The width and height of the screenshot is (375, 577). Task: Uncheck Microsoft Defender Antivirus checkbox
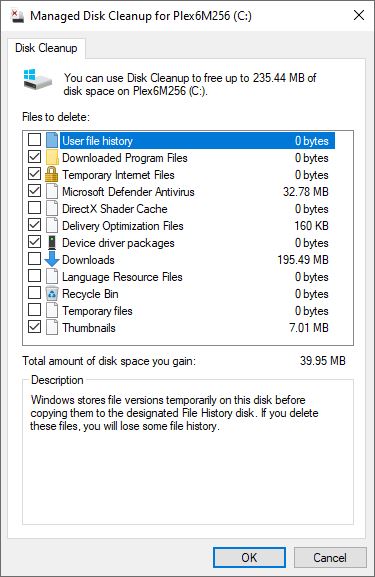35,191
